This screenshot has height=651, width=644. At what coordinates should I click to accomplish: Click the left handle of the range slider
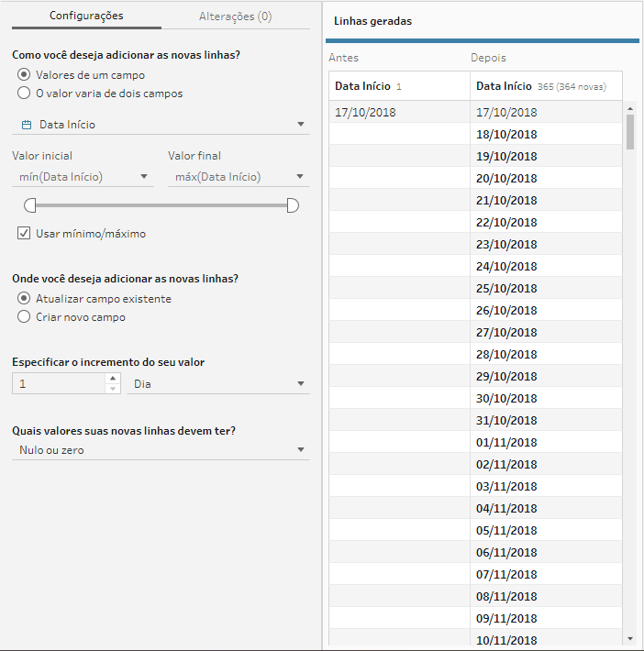(x=30, y=205)
